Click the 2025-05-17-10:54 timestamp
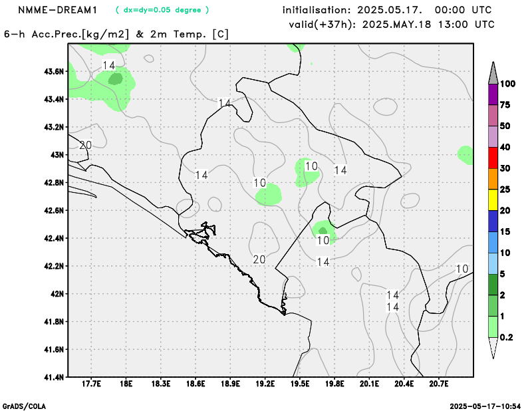The width and height of the screenshot is (532, 411). click(x=485, y=406)
